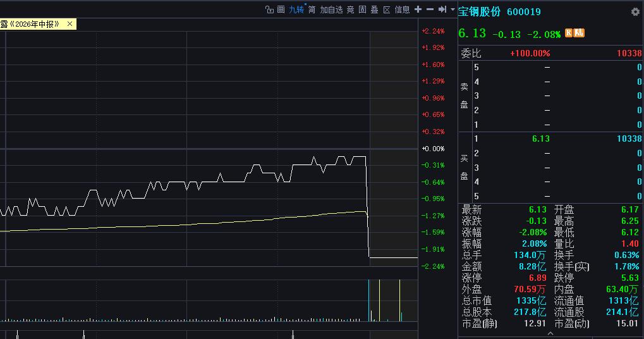Zoom in with the plus icon
This screenshot has height=339, width=644.
pyautogui.click(x=418, y=9)
